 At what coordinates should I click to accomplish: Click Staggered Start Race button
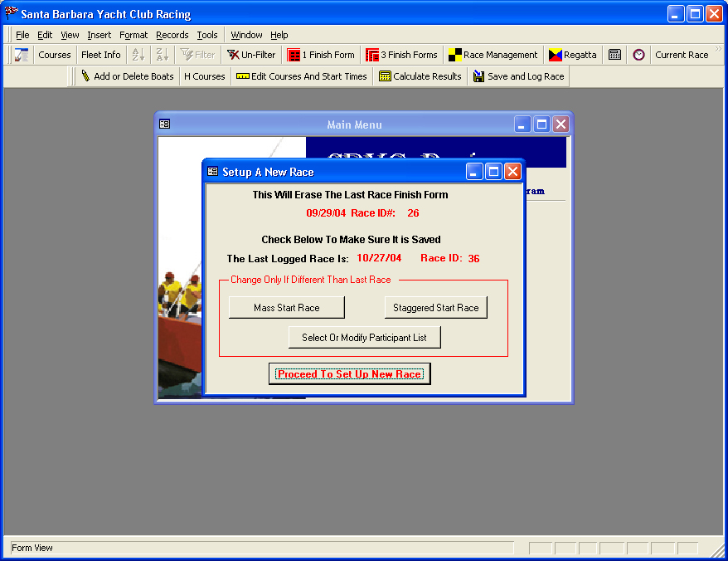click(x=436, y=308)
